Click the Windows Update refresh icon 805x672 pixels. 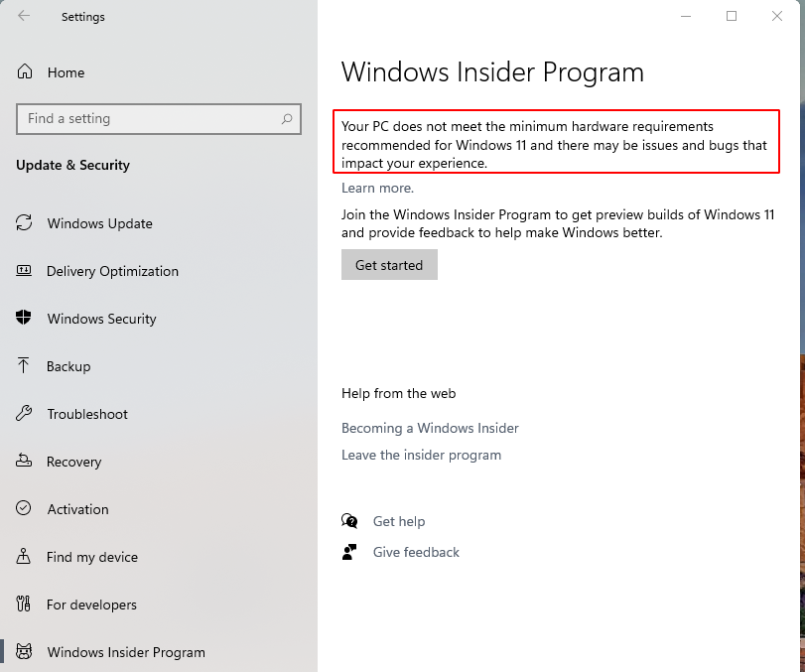coord(24,222)
